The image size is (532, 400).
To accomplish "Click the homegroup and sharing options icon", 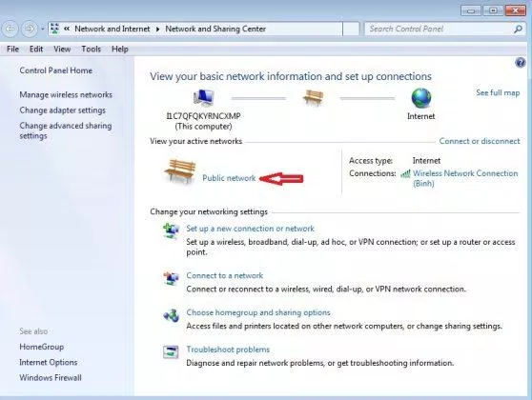I will 171,315.
